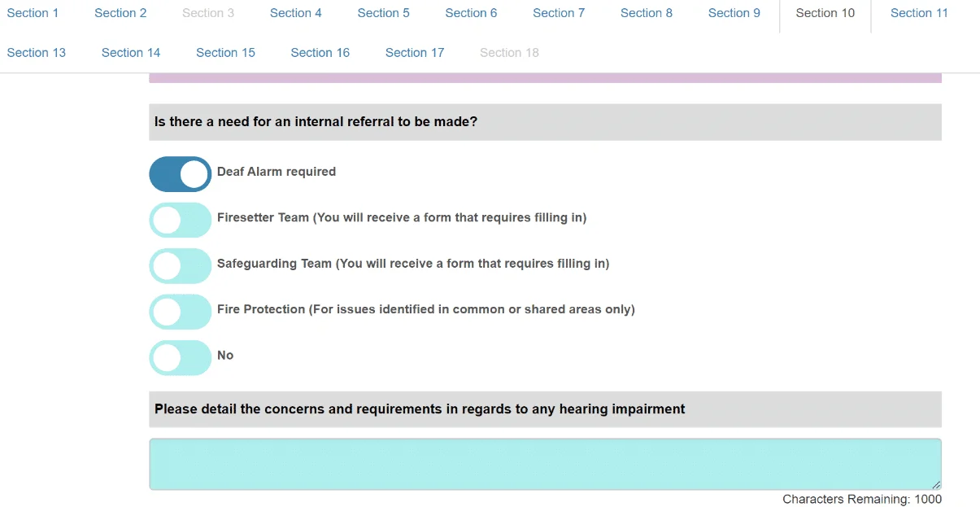Go to the Section 17 tab
The width and height of the screenshot is (980, 507).
(x=415, y=52)
